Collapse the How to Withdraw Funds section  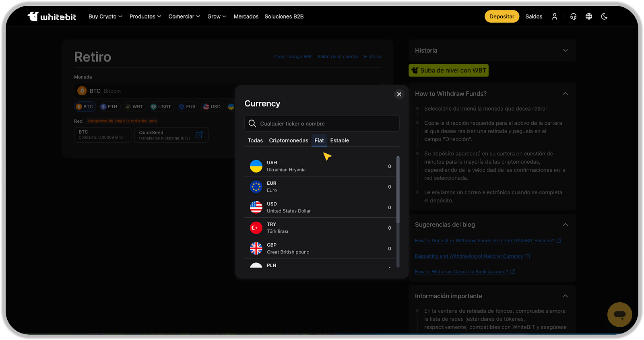tap(565, 94)
